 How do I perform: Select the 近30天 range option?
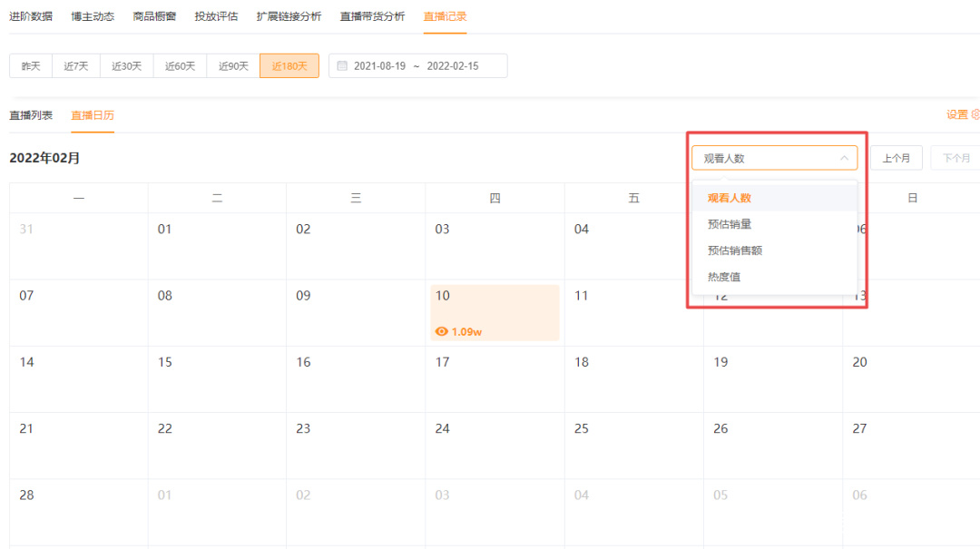(127, 66)
